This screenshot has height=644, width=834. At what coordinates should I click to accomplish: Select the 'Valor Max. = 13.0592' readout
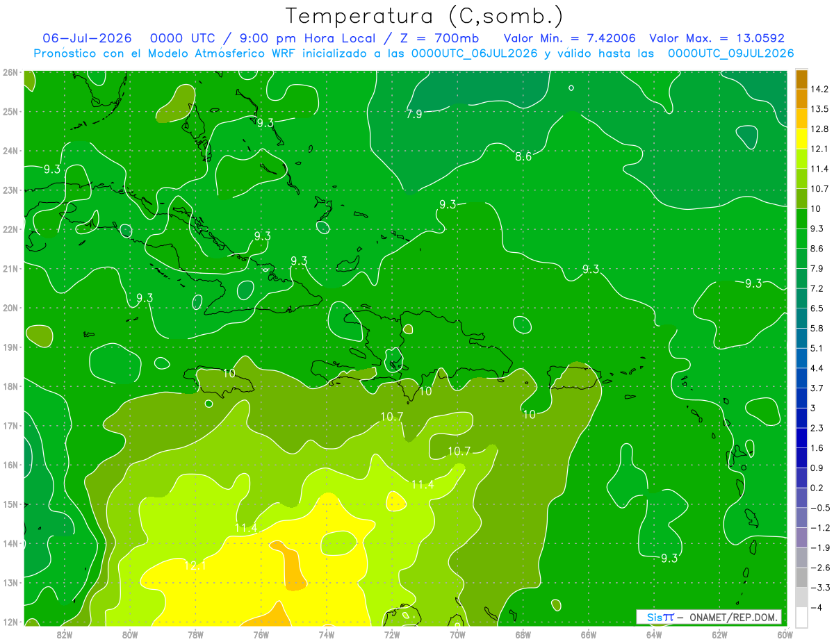click(717, 38)
